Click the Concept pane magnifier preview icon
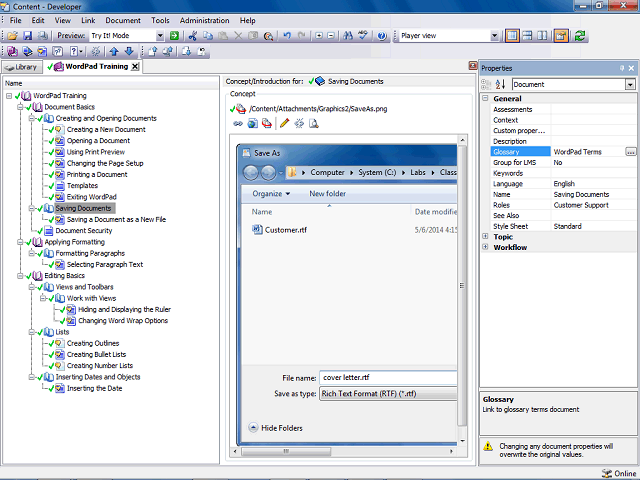This screenshot has width=640, height=480. [313, 123]
